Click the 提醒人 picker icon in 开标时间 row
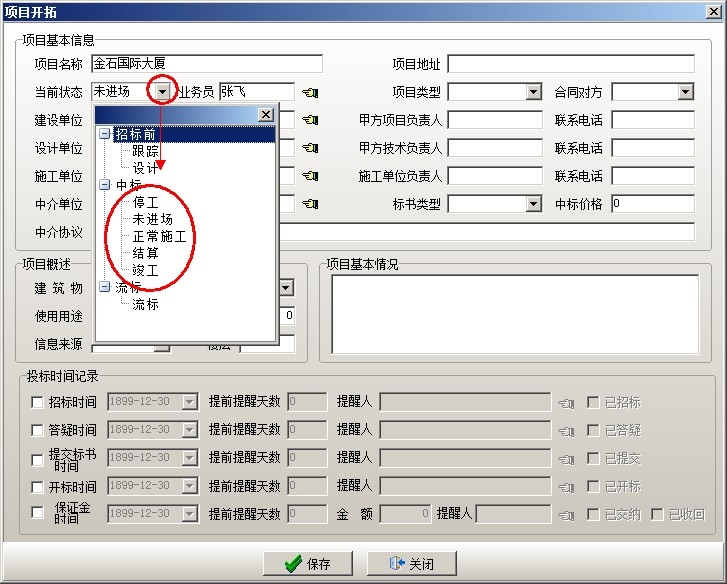The height and width of the screenshot is (584, 727). 566,486
